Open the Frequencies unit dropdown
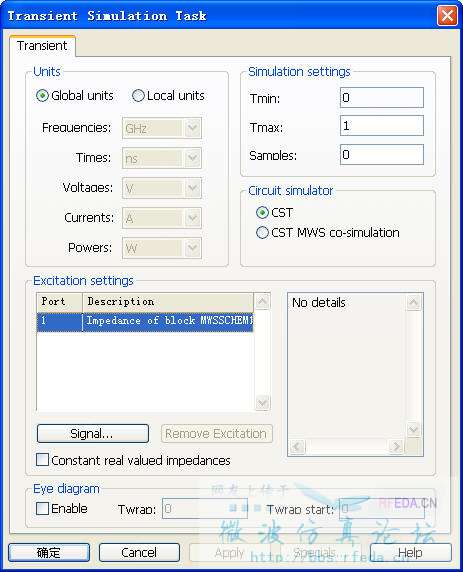The image size is (463, 572). click(162, 128)
